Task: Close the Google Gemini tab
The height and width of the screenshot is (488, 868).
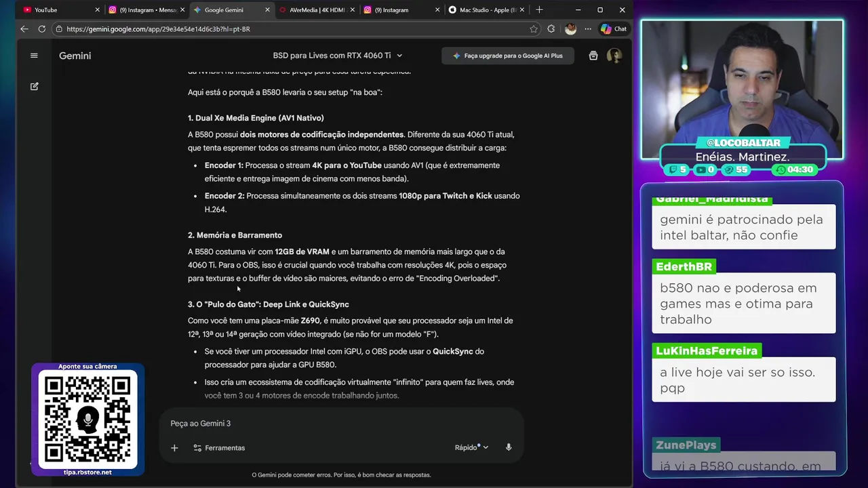Action: pos(266,10)
